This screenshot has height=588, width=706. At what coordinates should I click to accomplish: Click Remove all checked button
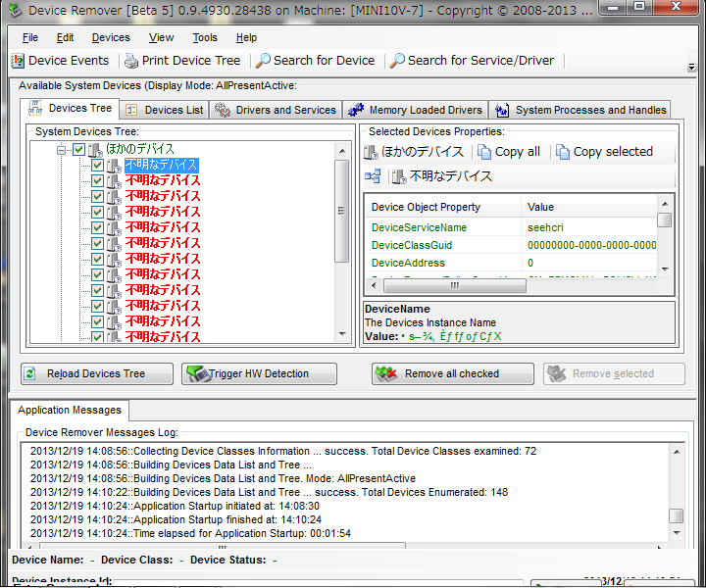452,373
